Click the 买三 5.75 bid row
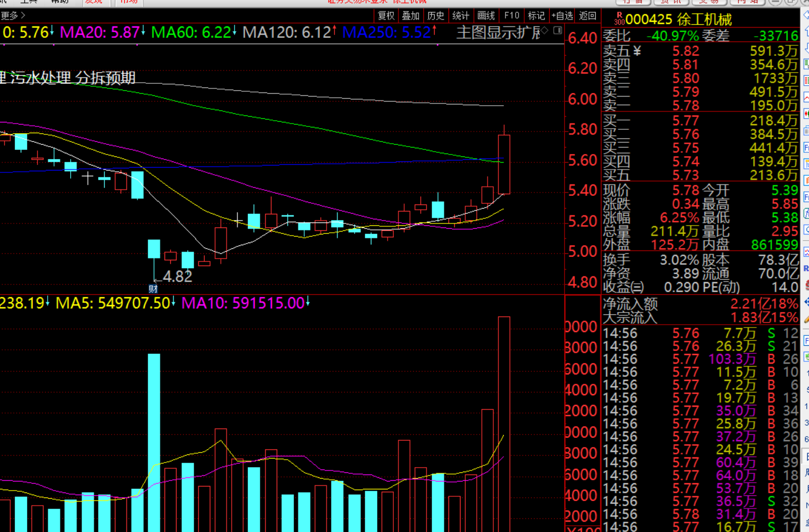Screen dimensions: 809x532 [700, 148]
